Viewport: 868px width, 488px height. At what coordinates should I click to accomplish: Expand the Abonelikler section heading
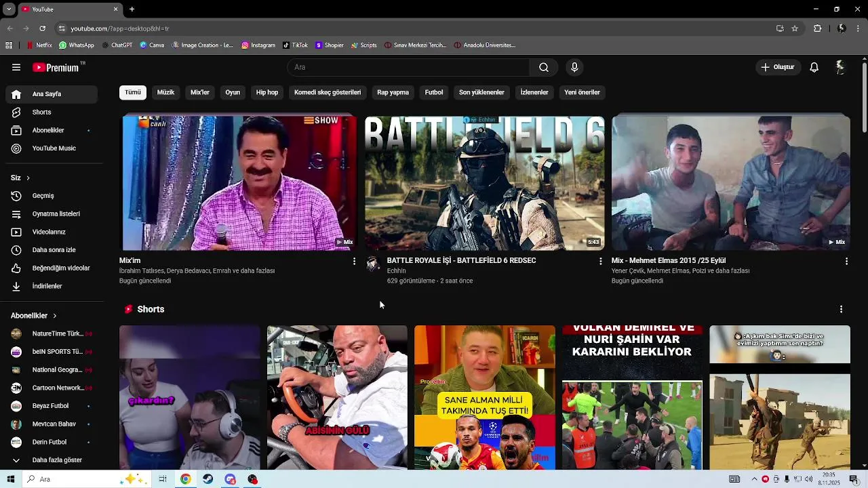(x=34, y=316)
